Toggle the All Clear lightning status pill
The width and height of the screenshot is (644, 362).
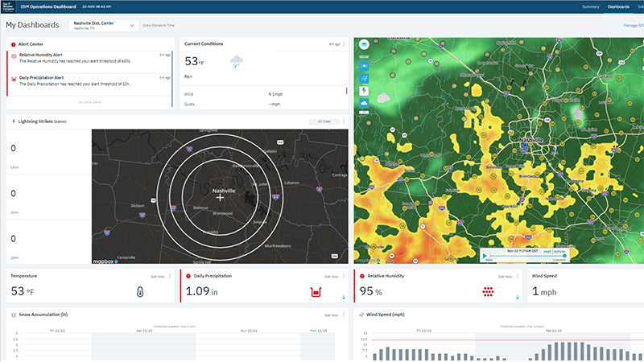tap(324, 121)
